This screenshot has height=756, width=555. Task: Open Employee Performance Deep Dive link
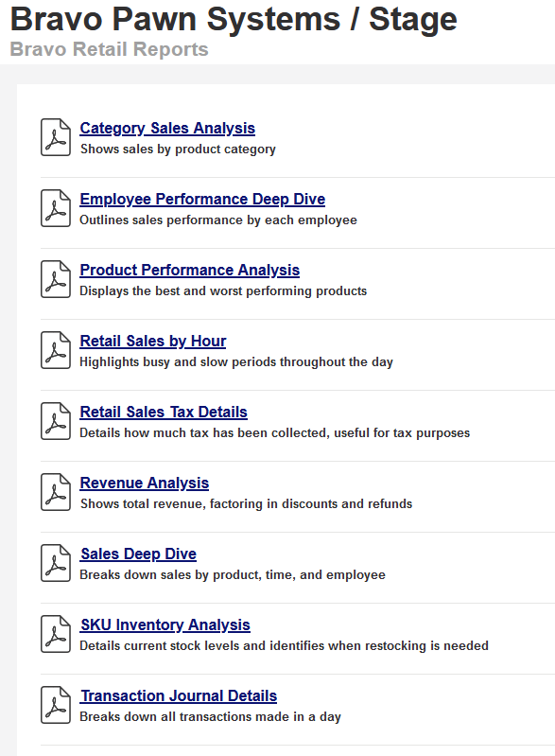(202, 199)
